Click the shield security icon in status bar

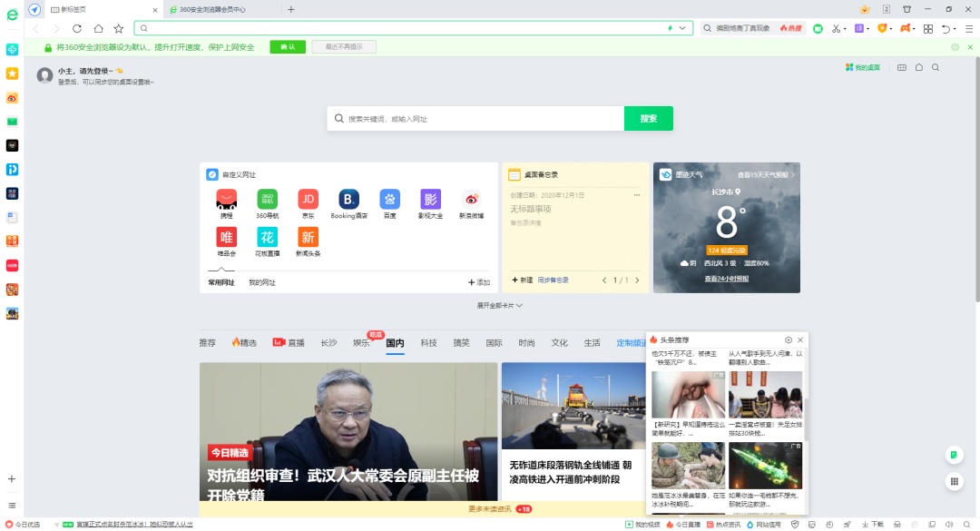(x=795, y=524)
